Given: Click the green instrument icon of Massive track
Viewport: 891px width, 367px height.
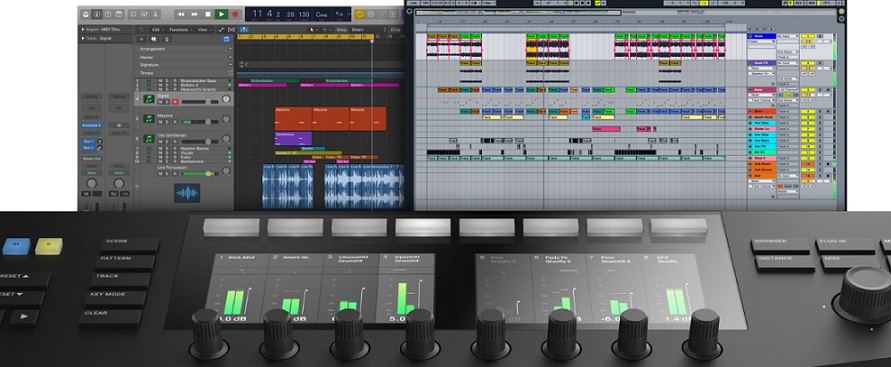Looking at the screenshot, I should [148, 119].
